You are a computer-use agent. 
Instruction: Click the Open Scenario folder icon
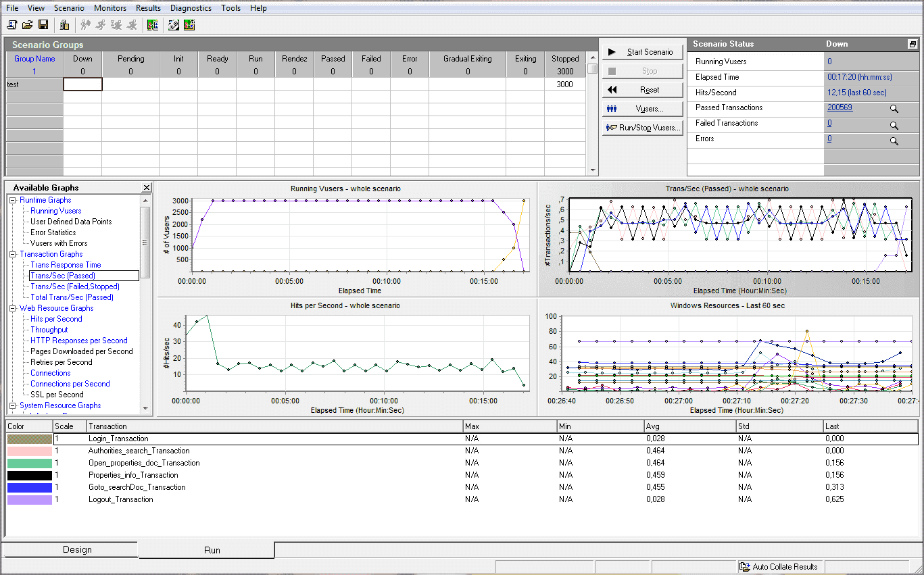tap(28, 25)
